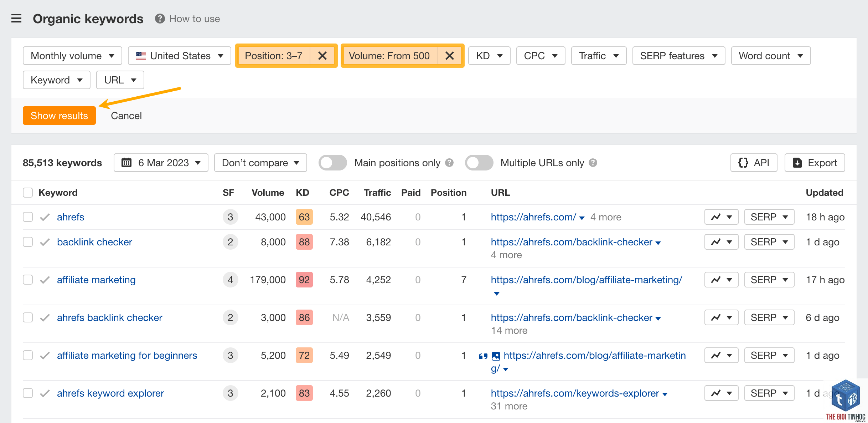Viewport: 868px width, 423px height.
Task: Sort by Volume column header
Action: click(268, 193)
